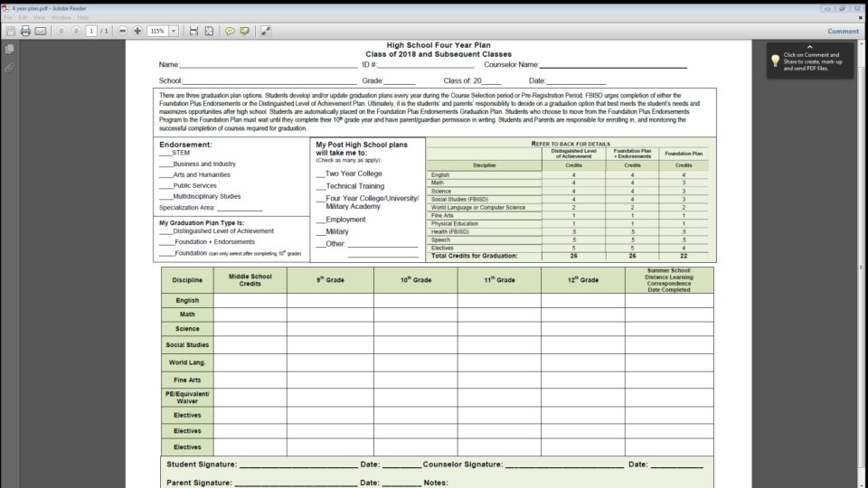Click 'Public Services' endorsement

tap(188, 186)
